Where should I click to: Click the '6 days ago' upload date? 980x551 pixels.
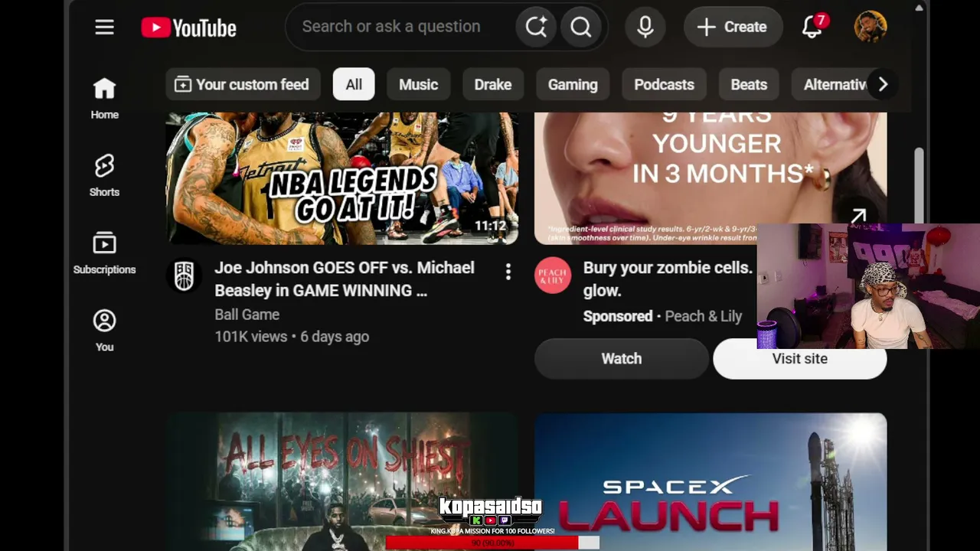(x=335, y=337)
